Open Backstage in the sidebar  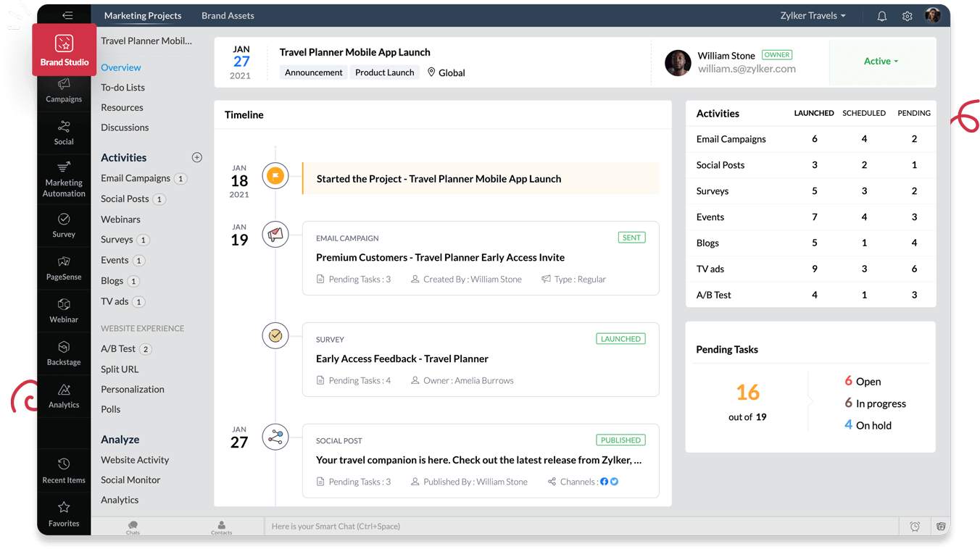(x=64, y=353)
